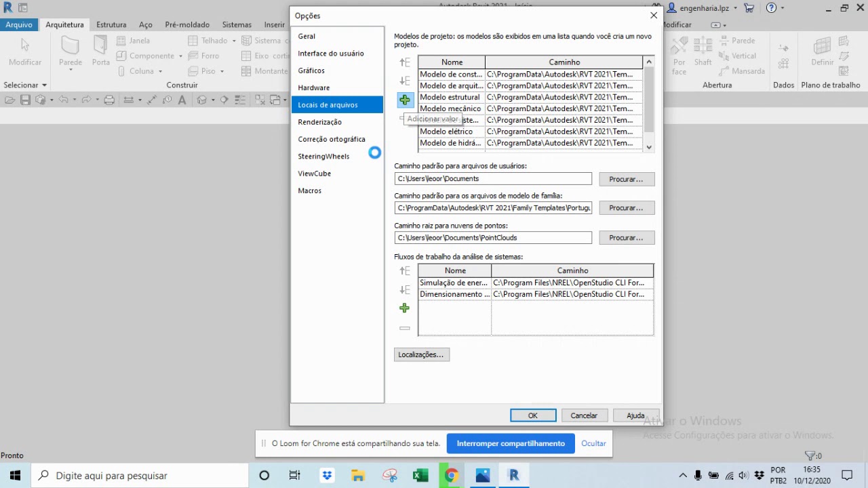Open undo history dropdown arrow
Screen dimensions: 868x488
(74, 100)
